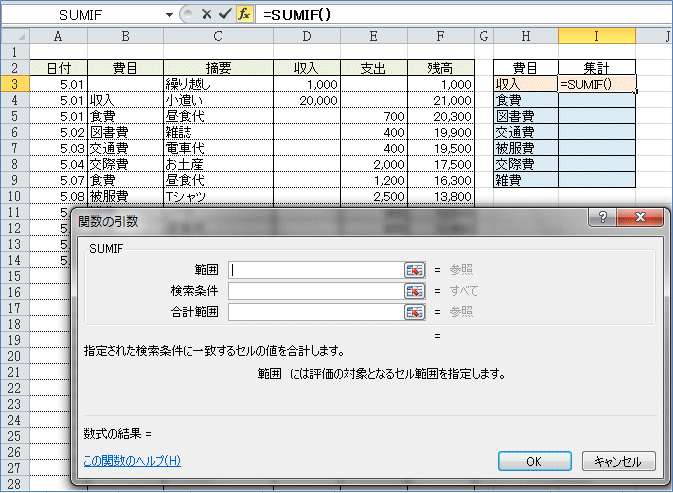
Task: Click inside the 検索条件 input field
Action: tap(315, 290)
